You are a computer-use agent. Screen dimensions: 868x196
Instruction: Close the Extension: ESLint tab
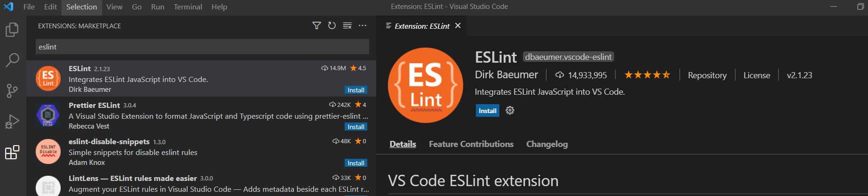click(458, 25)
